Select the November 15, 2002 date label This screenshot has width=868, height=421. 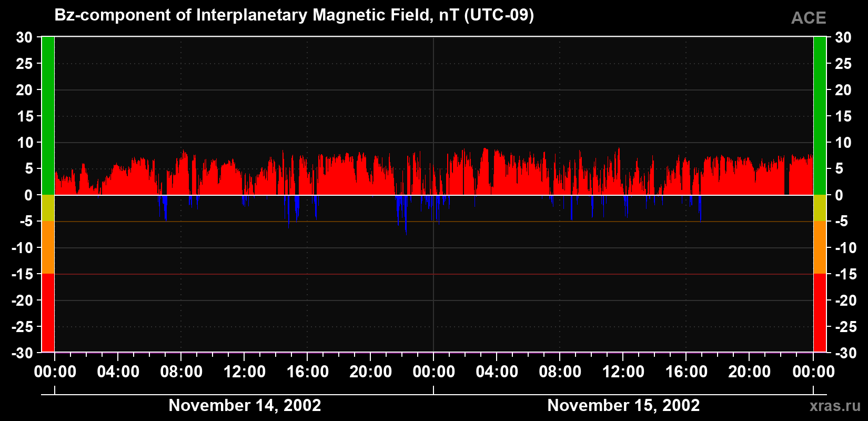pyautogui.click(x=623, y=405)
